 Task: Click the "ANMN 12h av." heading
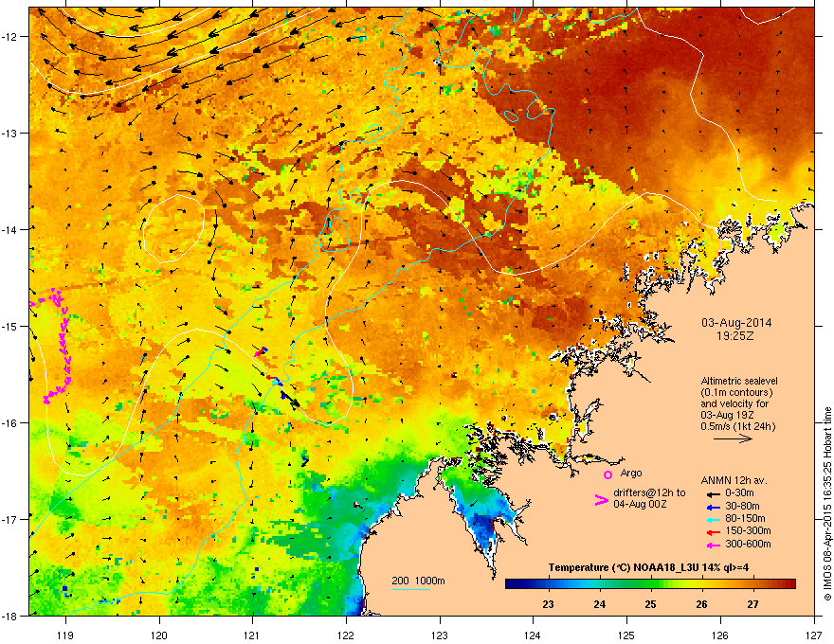coord(734,481)
